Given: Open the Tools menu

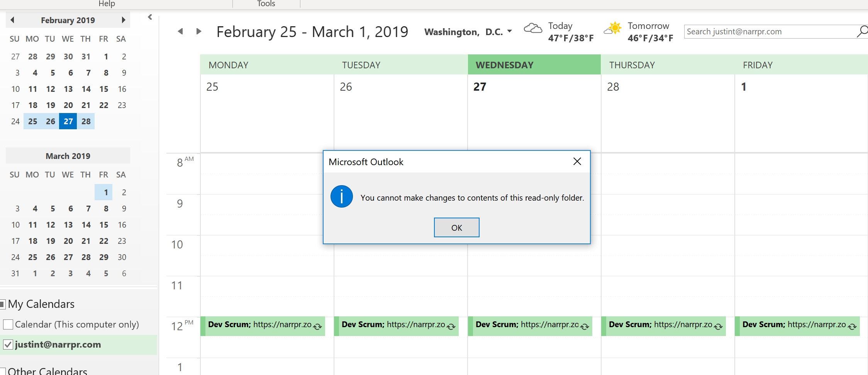Looking at the screenshot, I should pyautogui.click(x=266, y=4).
